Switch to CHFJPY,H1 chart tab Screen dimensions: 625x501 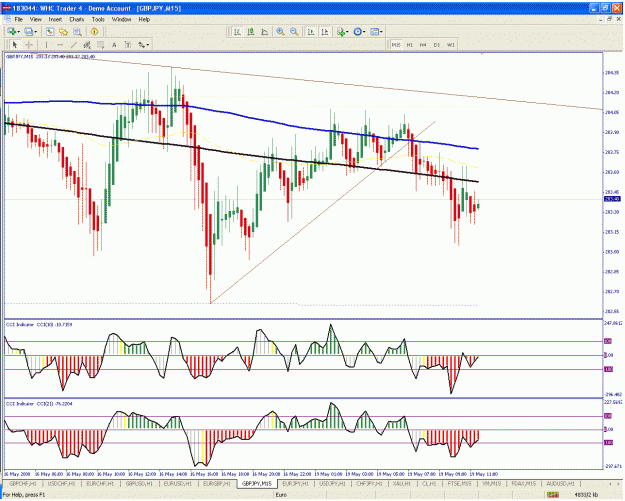point(369,483)
